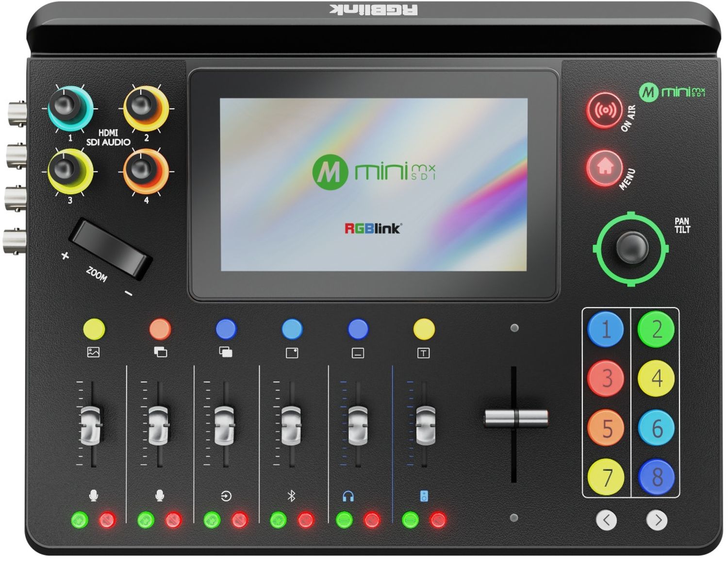Select input source button 1 (blue)
728x561 pixels.
606,329
